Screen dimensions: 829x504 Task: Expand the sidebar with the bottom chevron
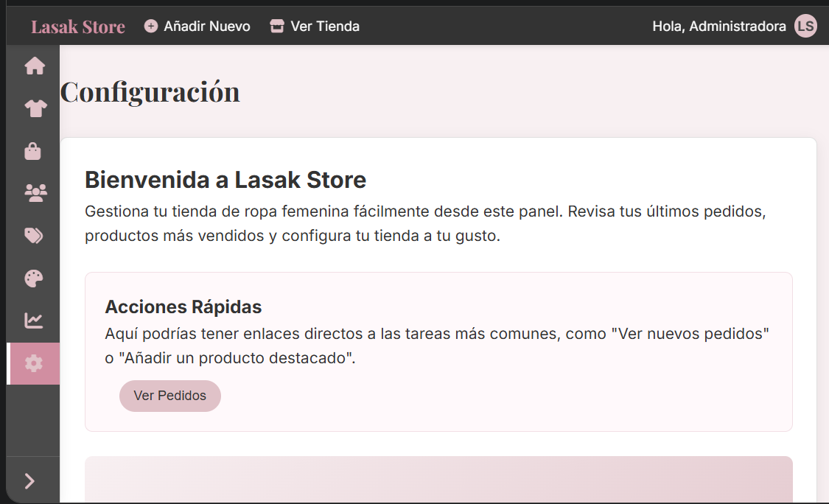(x=29, y=481)
